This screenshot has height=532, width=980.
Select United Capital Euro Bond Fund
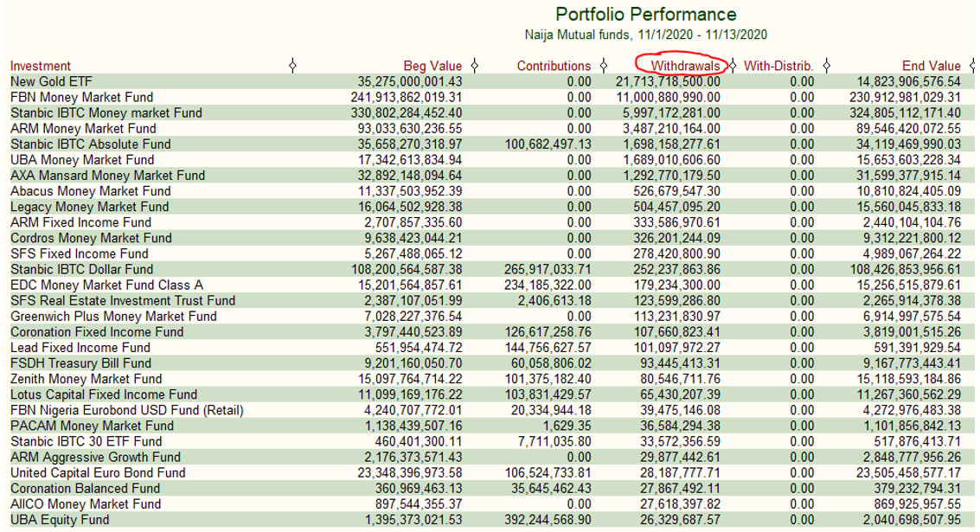(x=492, y=472)
